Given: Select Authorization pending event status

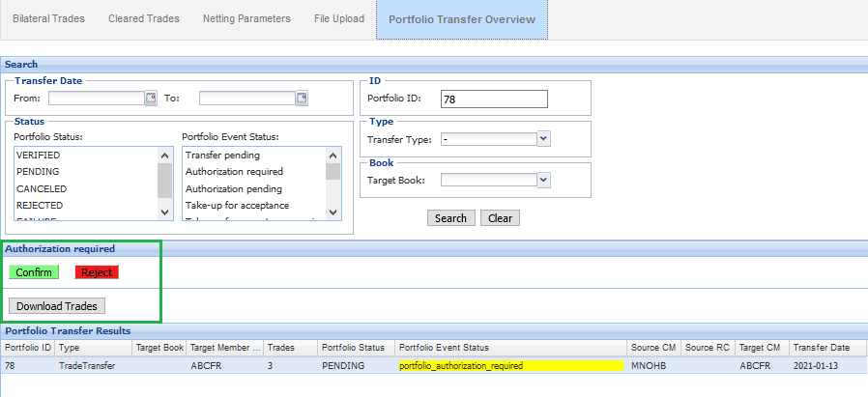Looking at the screenshot, I should [234, 188].
